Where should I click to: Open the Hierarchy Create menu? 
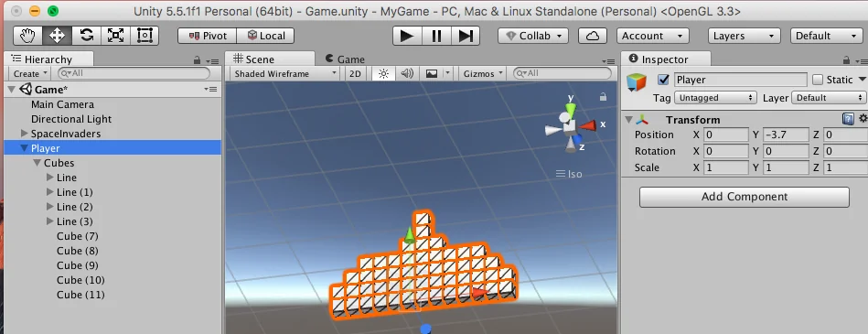click(x=29, y=74)
